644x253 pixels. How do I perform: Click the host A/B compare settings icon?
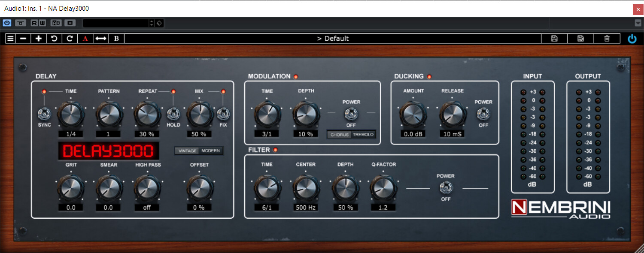[x=56, y=23]
